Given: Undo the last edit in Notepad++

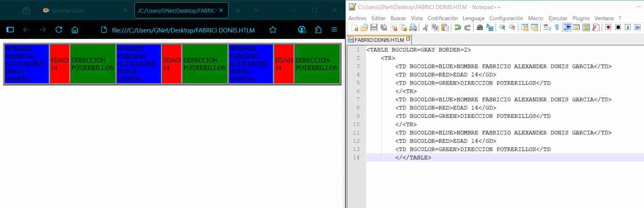Looking at the screenshot, I should coord(457,27).
